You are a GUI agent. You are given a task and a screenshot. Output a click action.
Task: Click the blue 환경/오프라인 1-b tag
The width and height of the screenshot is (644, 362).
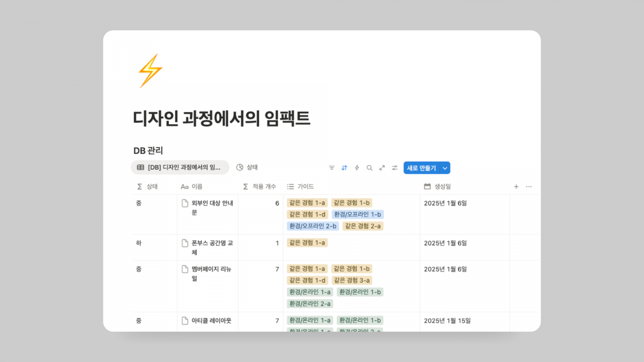357,215
